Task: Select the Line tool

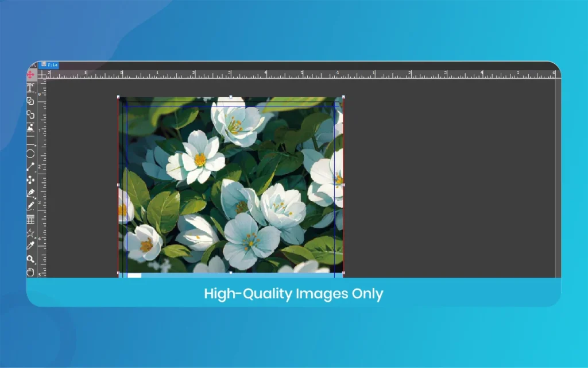Action: click(x=31, y=167)
